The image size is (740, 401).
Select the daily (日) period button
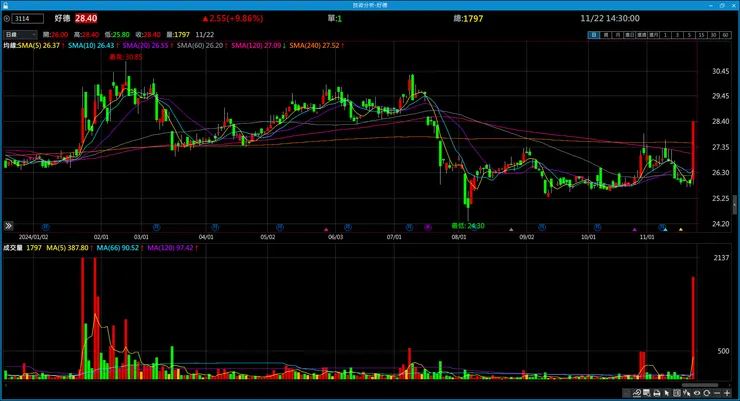(x=594, y=35)
